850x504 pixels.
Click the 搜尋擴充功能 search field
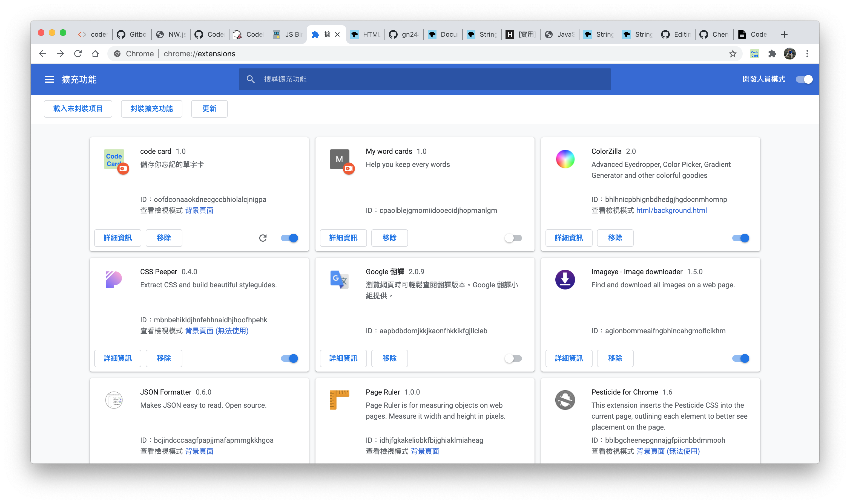(425, 79)
